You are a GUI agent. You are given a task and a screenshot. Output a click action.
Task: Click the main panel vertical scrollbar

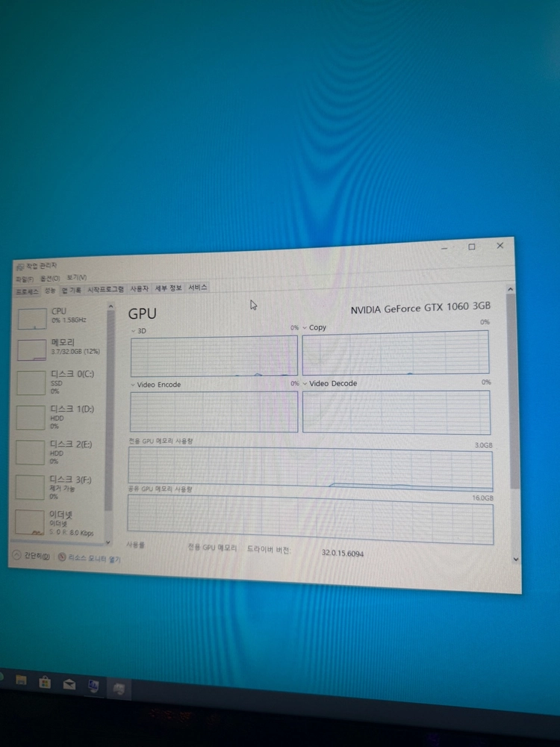click(x=512, y=391)
